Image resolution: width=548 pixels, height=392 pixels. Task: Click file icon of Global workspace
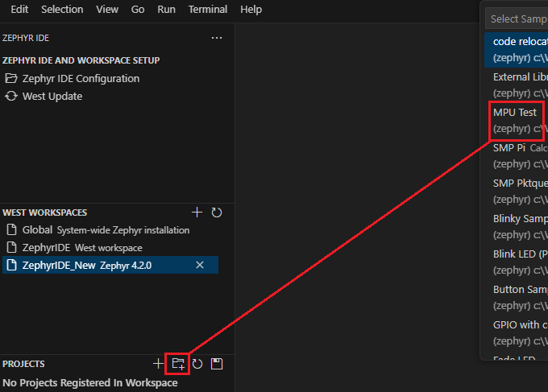11,229
